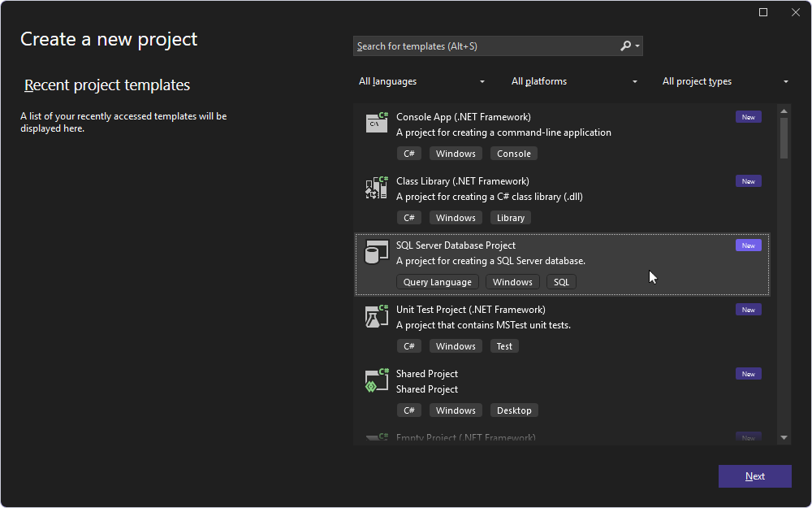
Task: Click the Unit Test Project template icon
Action: click(376, 316)
